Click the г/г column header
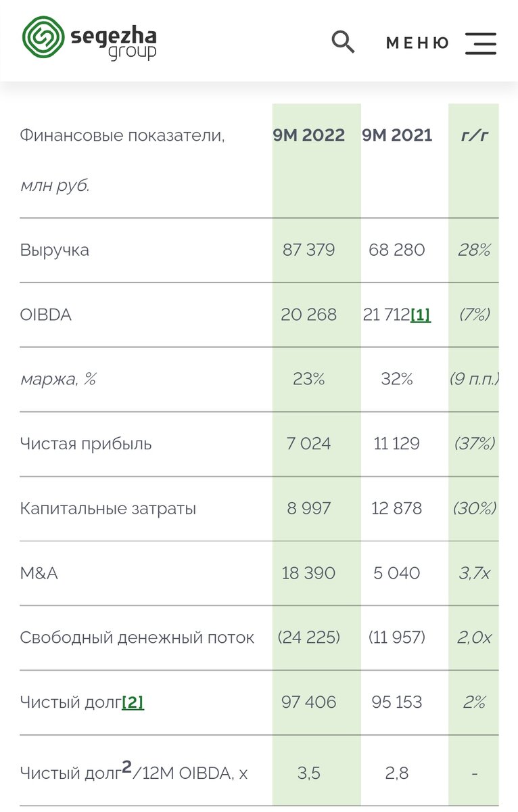518x812 pixels. point(474,135)
